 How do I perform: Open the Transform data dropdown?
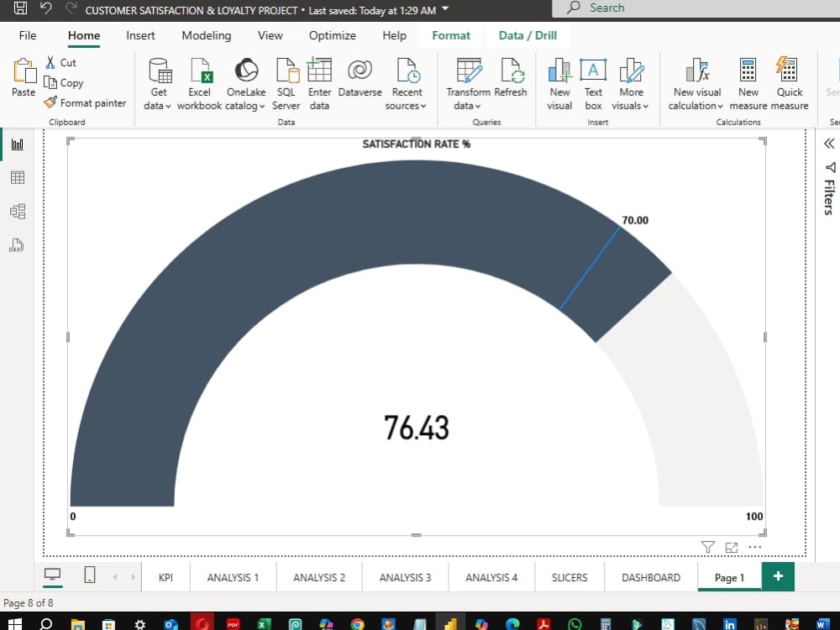(468, 83)
